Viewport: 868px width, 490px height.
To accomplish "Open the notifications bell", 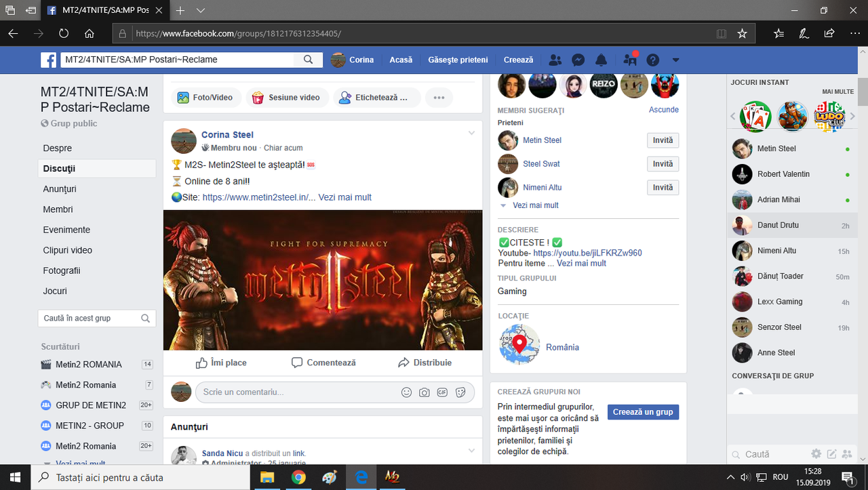I will [x=601, y=60].
